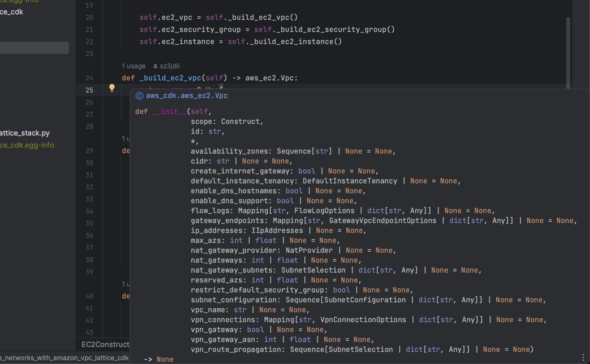
Task: Click the author icon next to sz3jdii
Action: [155, 66]
